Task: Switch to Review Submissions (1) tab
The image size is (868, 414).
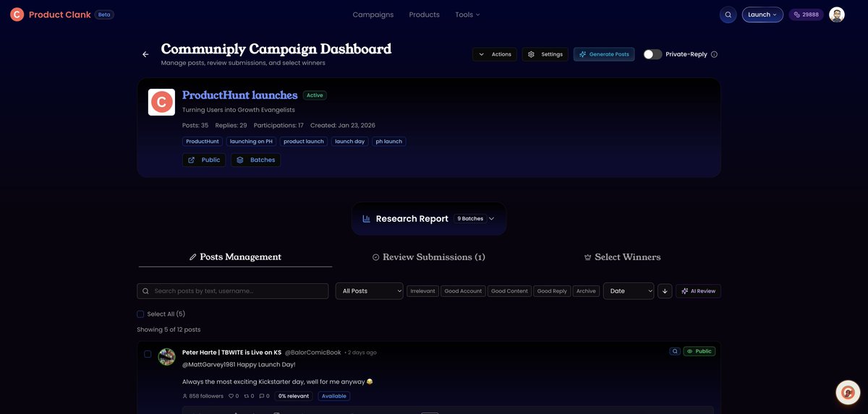Action: click(429, 257)
